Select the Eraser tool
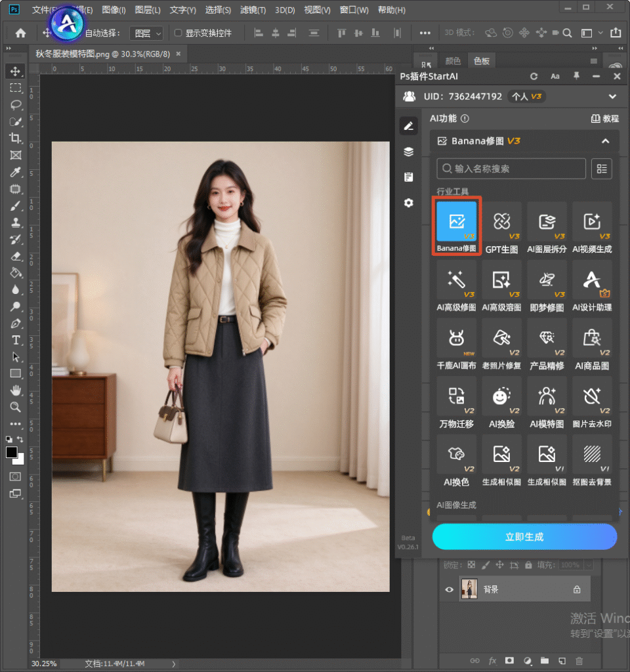630x672 pixels. (x=16, y=257)
